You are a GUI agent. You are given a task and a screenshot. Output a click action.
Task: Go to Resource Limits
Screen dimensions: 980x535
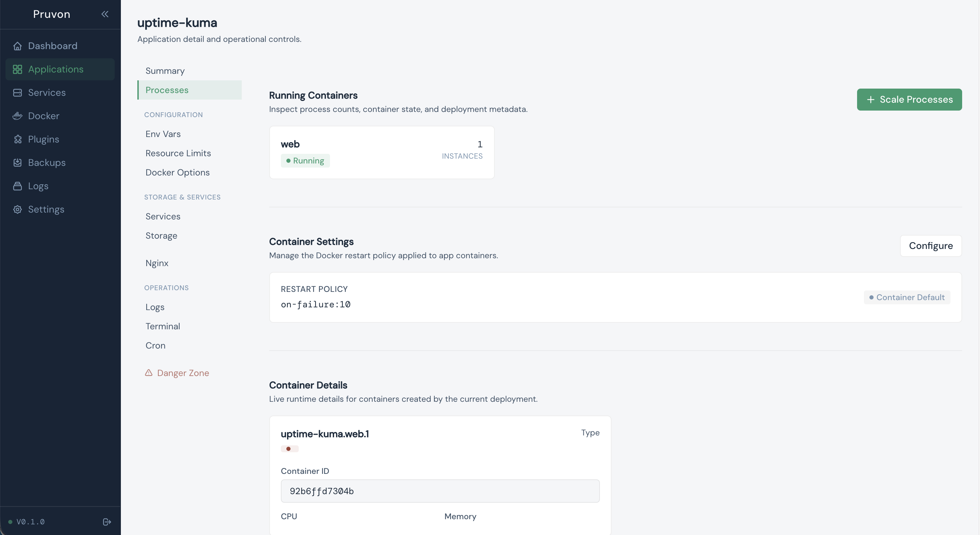pyautogui.click(x=190, y=153)
